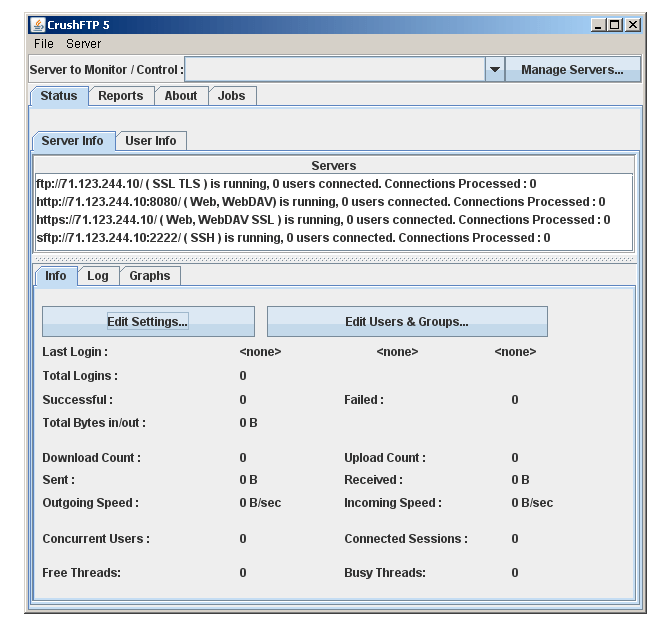Click the 0 B/sec value beside Outgoing Speed
The image size is (669, 631).
point(260,503)
